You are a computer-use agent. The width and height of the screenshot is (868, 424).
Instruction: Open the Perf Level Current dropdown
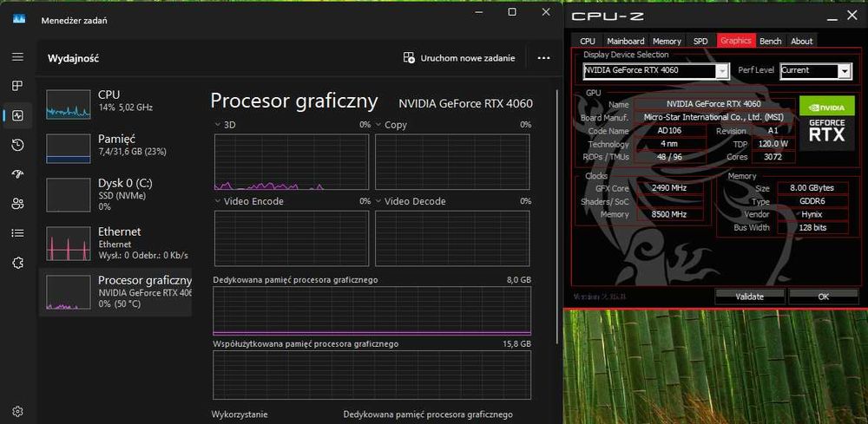point(815,71)
